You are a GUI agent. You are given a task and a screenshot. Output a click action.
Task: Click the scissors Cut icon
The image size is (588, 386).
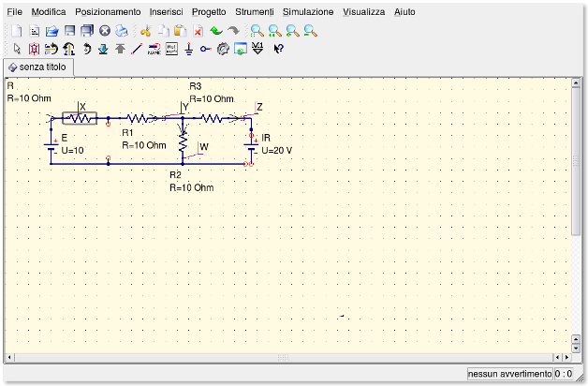click(146, 31)
